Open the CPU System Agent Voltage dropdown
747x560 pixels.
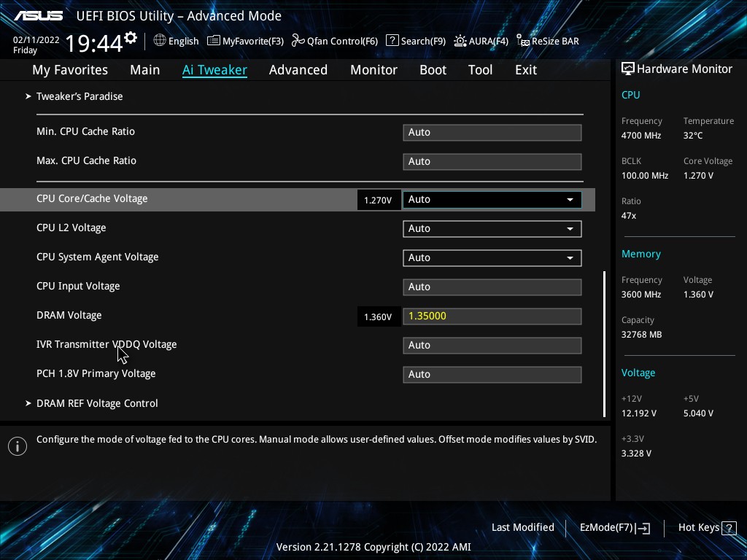[x=570, y=257]
